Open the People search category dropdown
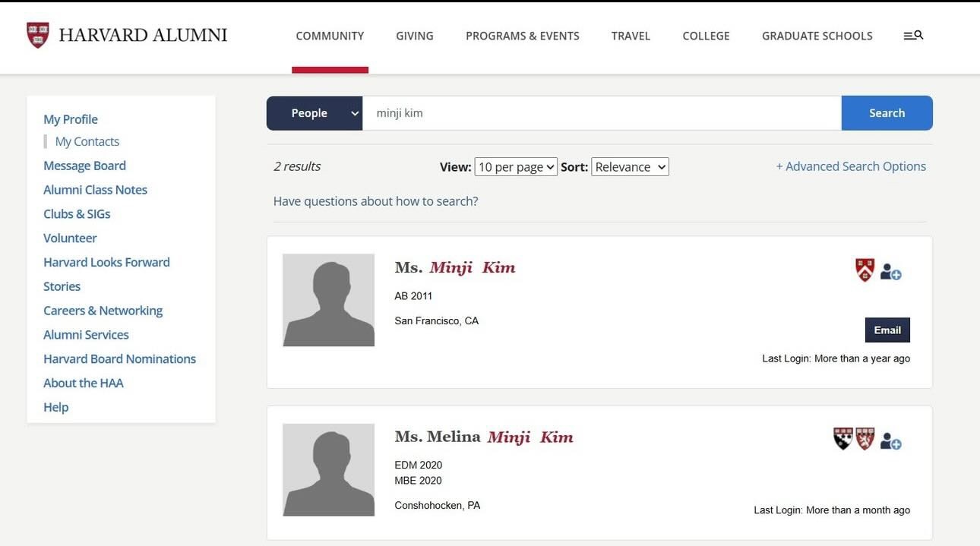 tap(315, 113)
